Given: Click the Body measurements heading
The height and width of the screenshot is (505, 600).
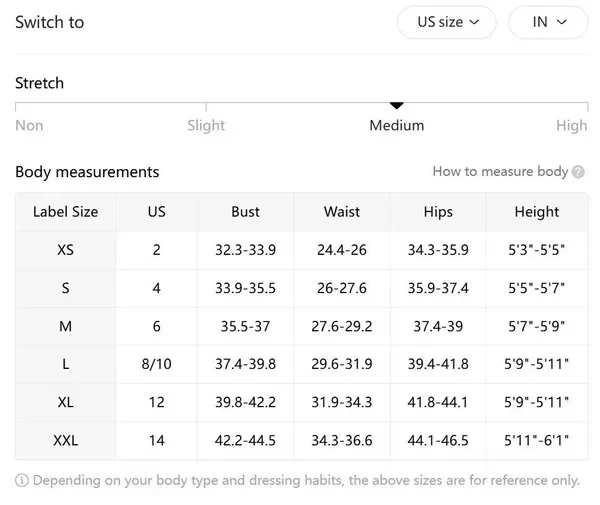Looking at the screenshot, I should (87, 172).
